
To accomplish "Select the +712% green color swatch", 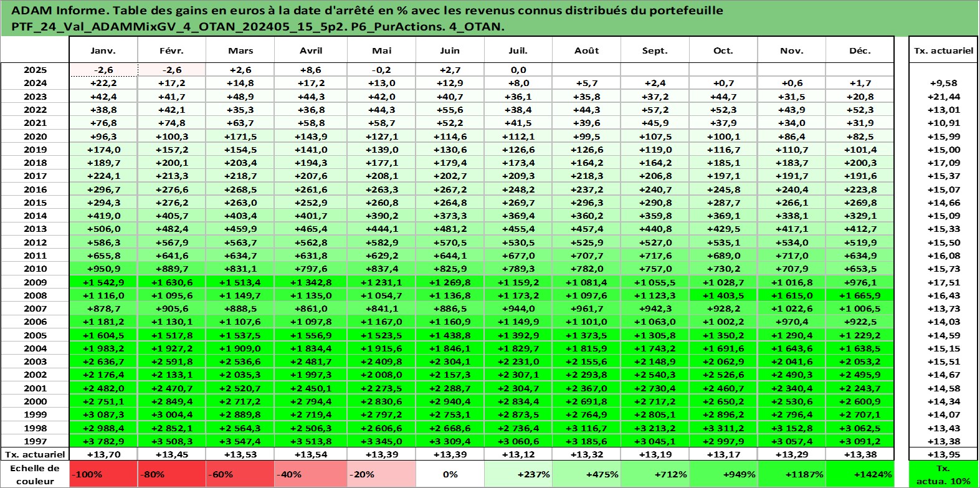I will (x=655, y=474).
